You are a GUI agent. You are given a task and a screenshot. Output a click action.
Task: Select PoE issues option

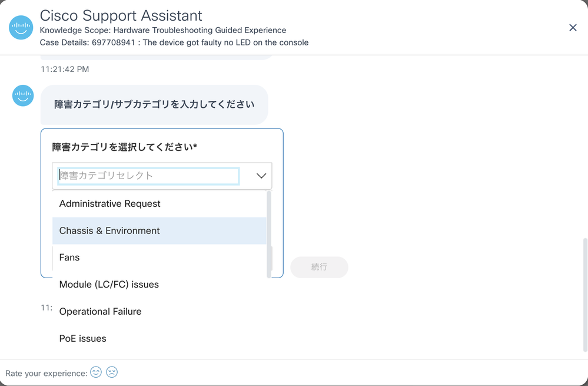160,339
